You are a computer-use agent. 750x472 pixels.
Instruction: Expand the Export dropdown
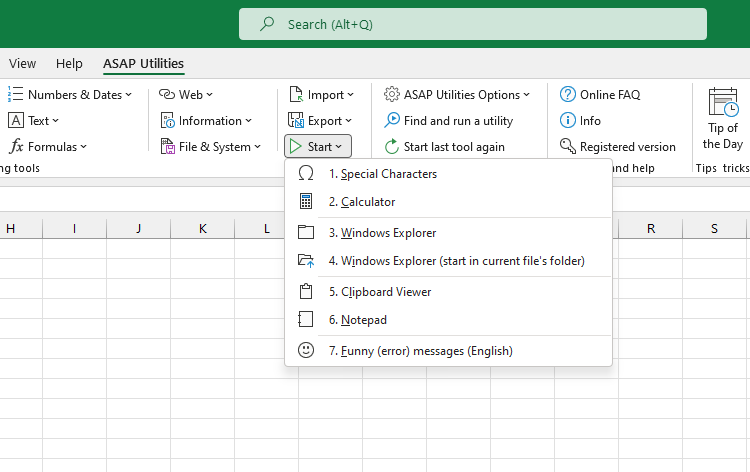[320, 121]
